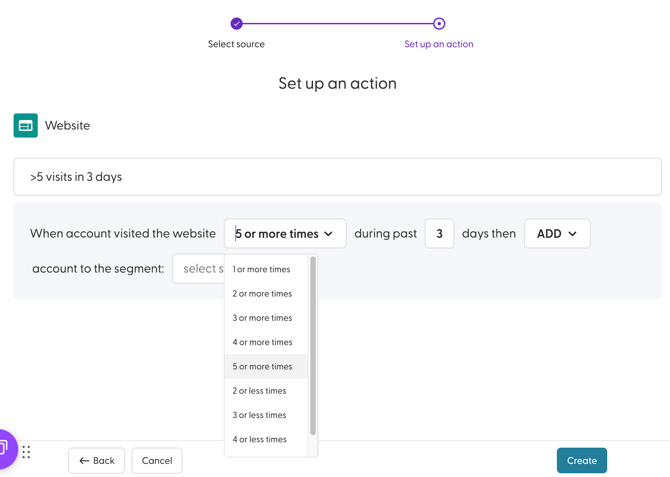Screen dimensions: 670x477
Task: Expand the ADD action dropdown
Action: pos(557,234)
